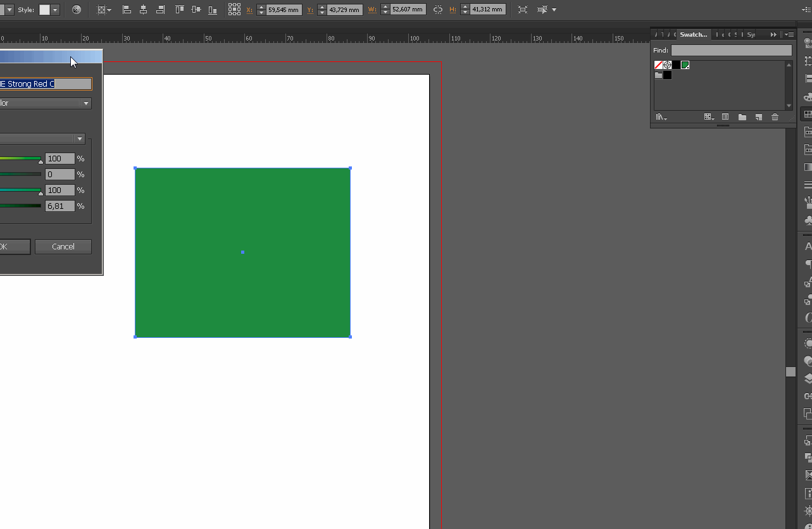Click Swatches icon in right dock
Image resolution: width=812 pixels, height=529 pixels.
coord(807,115)
